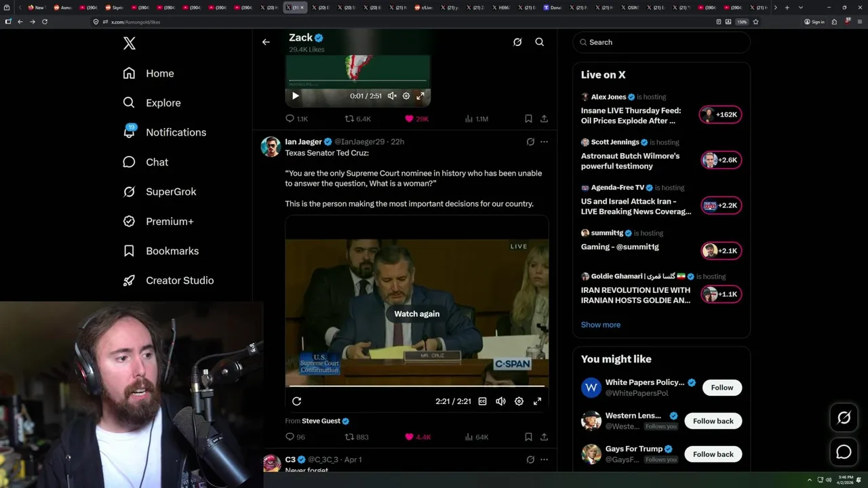
Task: Click the X logo in sidebar
Action: pos(130,43)
